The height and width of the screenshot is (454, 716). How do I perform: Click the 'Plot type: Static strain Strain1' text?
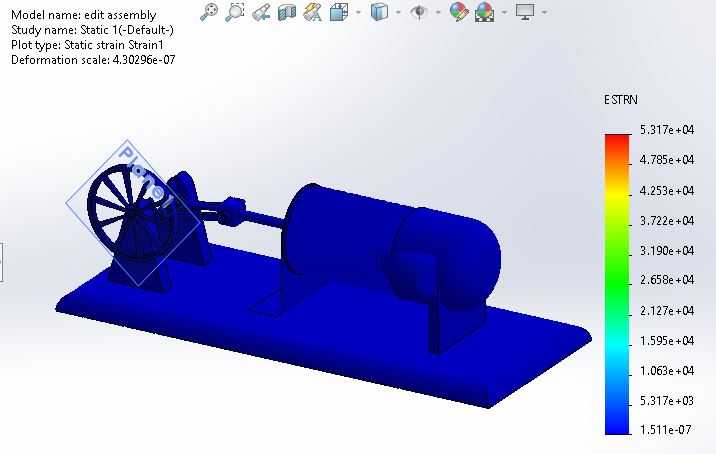pos(87,45)
